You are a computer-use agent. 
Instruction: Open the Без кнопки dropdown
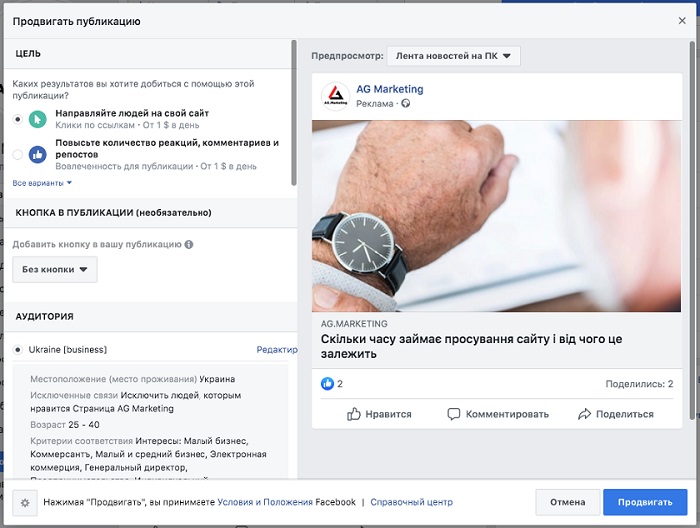pos(55,269)
